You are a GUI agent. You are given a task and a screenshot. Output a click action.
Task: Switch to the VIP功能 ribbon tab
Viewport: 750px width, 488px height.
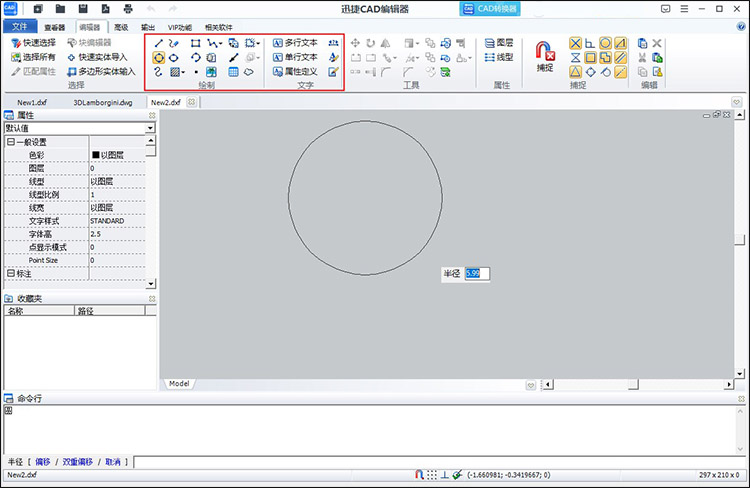(x=180, y=27)
